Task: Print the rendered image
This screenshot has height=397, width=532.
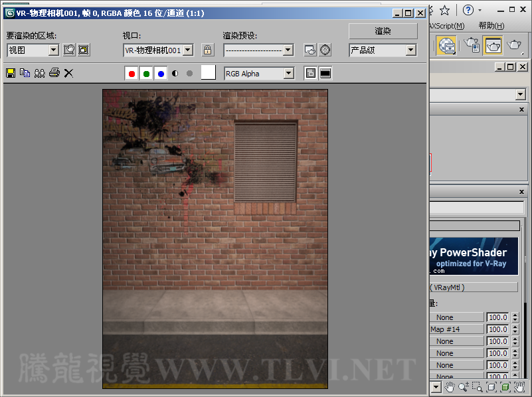Action: coord(54,73)
